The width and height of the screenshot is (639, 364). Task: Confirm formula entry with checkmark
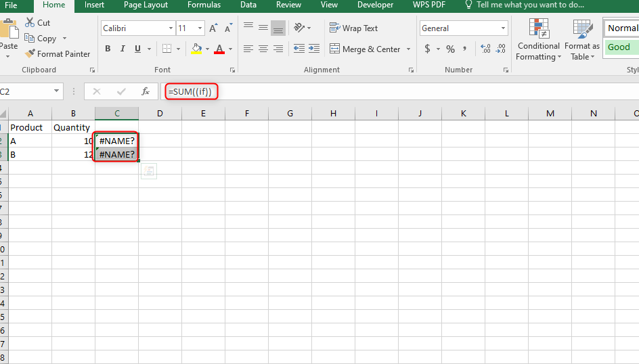coord(121,91)
